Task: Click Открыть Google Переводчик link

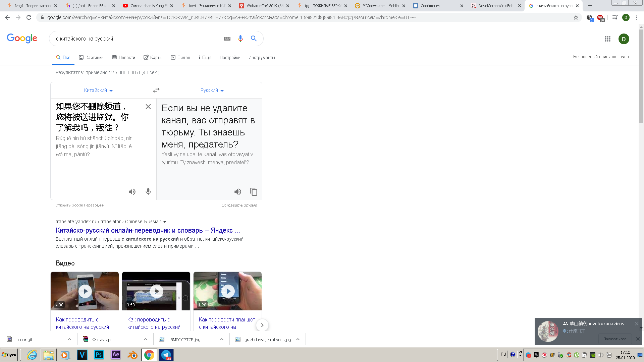Action: click(x=80, y=205)
